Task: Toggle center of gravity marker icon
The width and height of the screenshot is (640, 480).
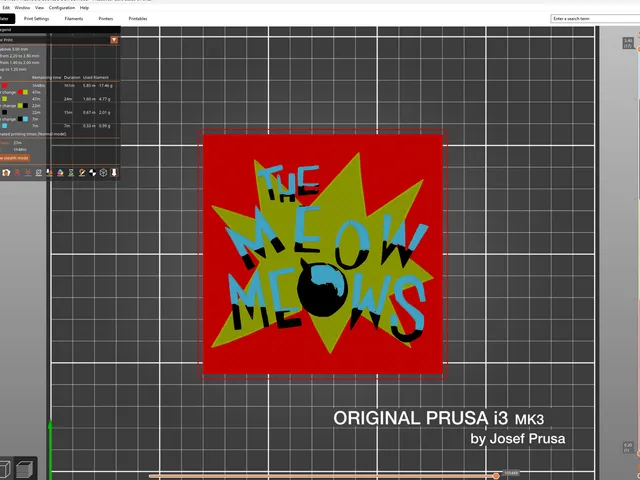Action: point(93,173)
